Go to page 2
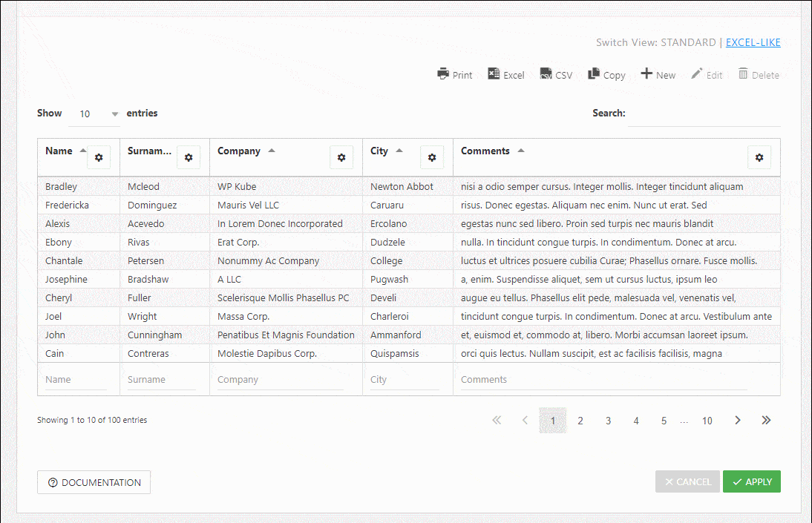Screen dimensions: 812x523 click(x=580, y=421)
